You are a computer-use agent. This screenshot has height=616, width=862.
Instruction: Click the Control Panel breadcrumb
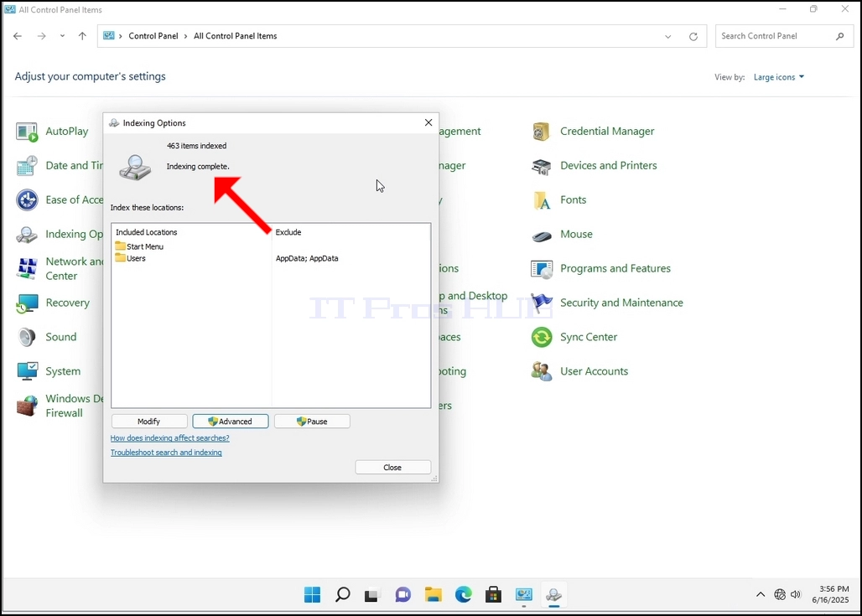(153, 36)
